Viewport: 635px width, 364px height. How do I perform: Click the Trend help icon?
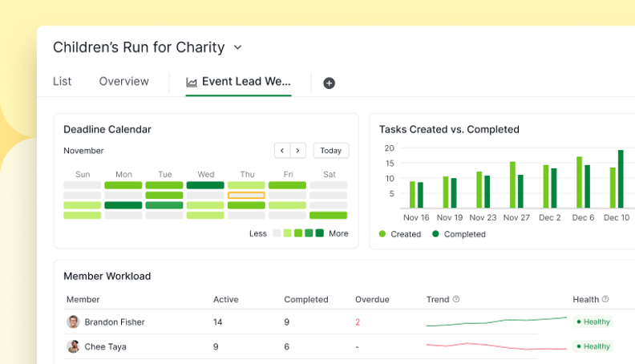point(456,299)
